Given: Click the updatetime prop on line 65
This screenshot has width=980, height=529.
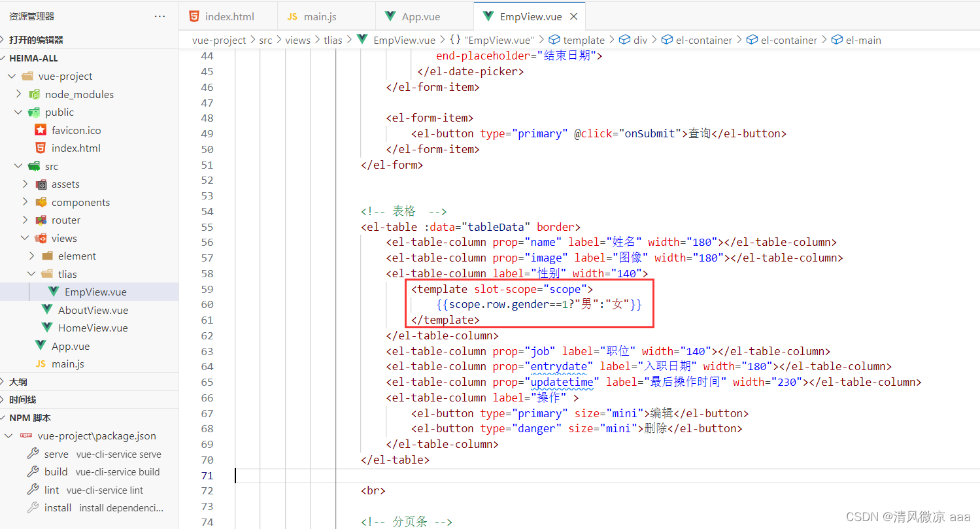Looking at the screenshot, I should (562, 382).
